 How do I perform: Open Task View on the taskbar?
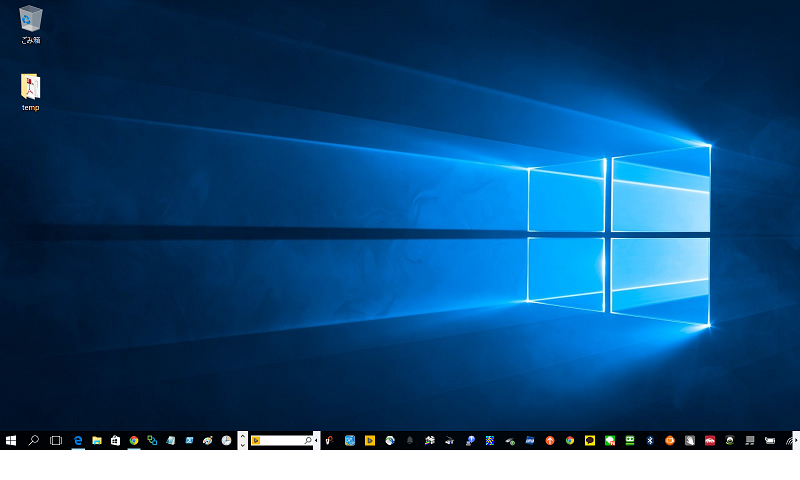pyautogui.click(x=56, y=440)
